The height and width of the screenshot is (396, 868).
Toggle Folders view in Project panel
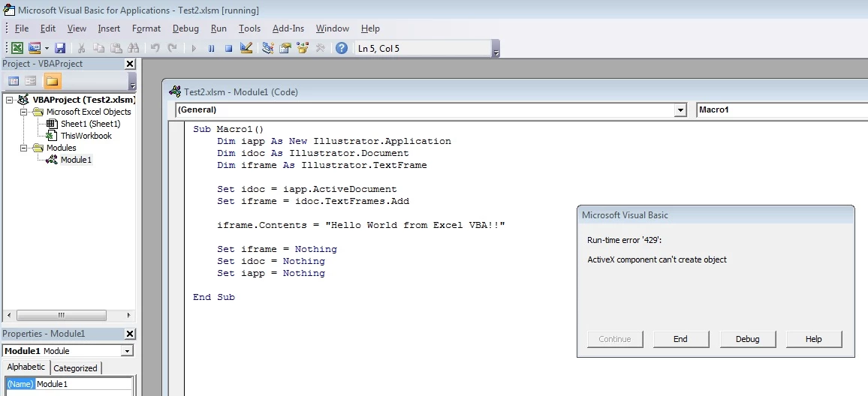coord(52,81)
